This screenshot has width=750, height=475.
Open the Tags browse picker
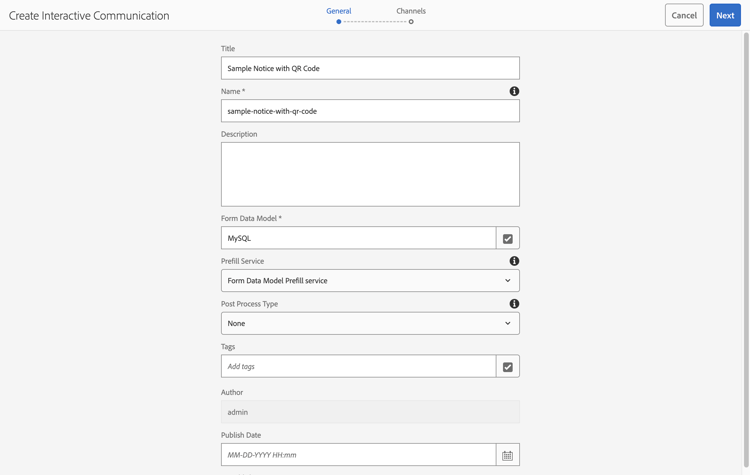click(507, 366)
